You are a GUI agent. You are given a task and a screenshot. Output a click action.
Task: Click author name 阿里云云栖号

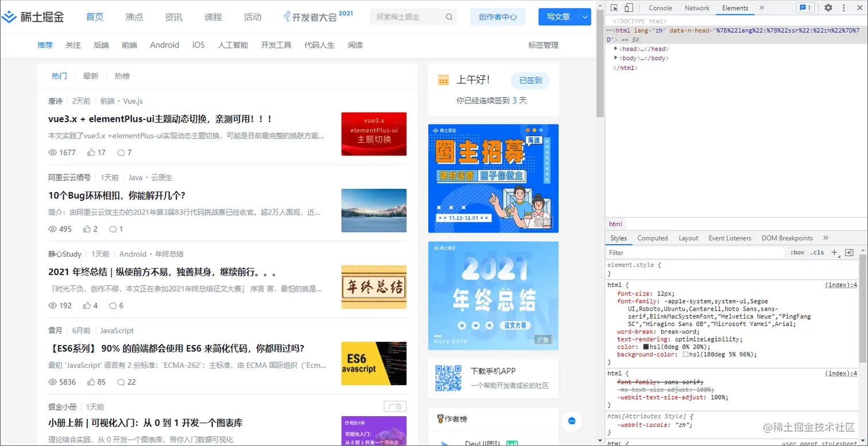(69, 177)
